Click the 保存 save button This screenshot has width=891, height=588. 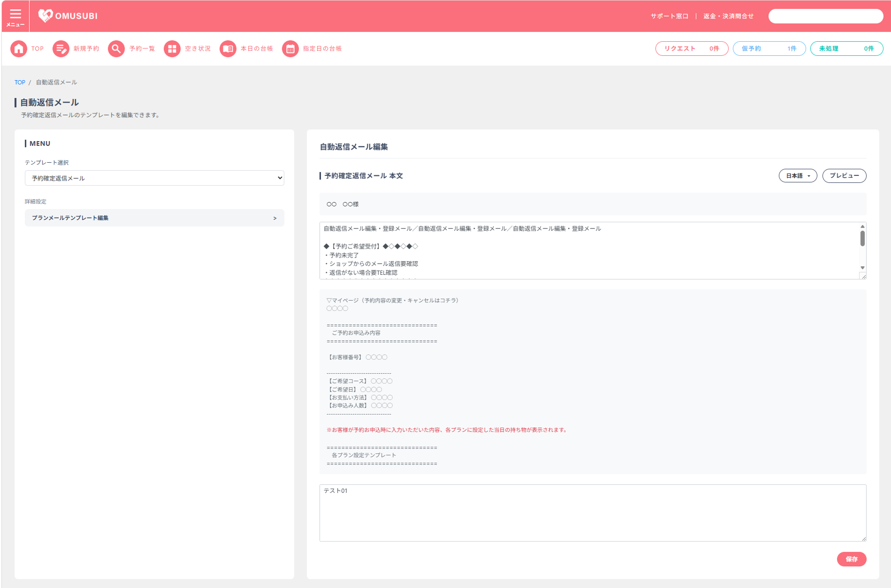pos(852,559)
